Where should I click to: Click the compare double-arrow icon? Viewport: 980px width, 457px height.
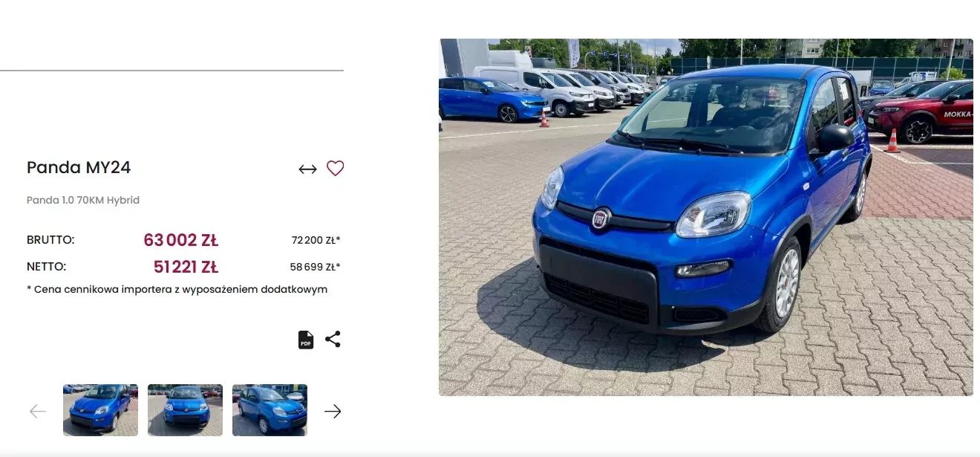click(x=307, y=169)
